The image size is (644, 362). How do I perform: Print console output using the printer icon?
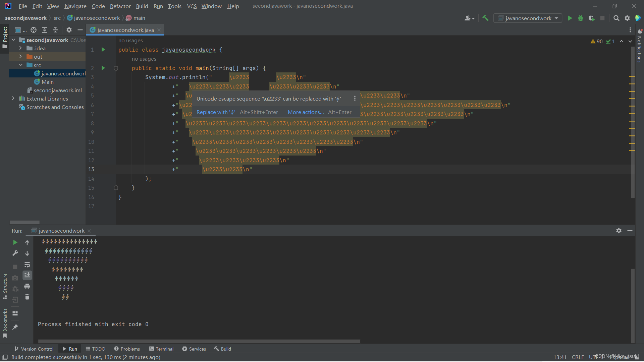(27, 286)
